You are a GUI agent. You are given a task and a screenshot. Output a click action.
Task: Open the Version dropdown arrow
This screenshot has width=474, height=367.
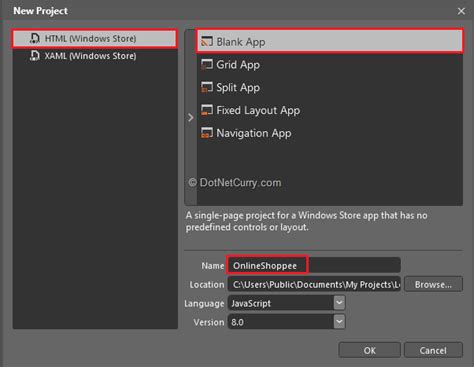tap(339, 322)
